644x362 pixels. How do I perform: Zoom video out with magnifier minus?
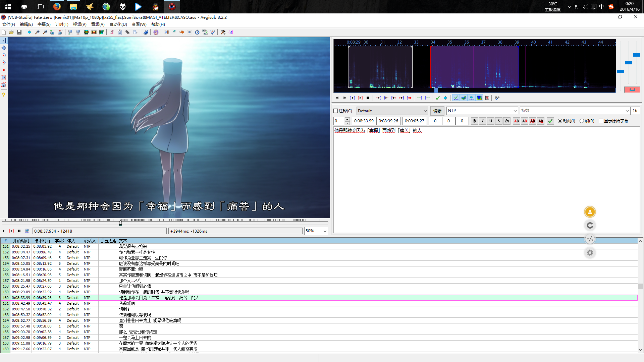click(x=45, y=32)
